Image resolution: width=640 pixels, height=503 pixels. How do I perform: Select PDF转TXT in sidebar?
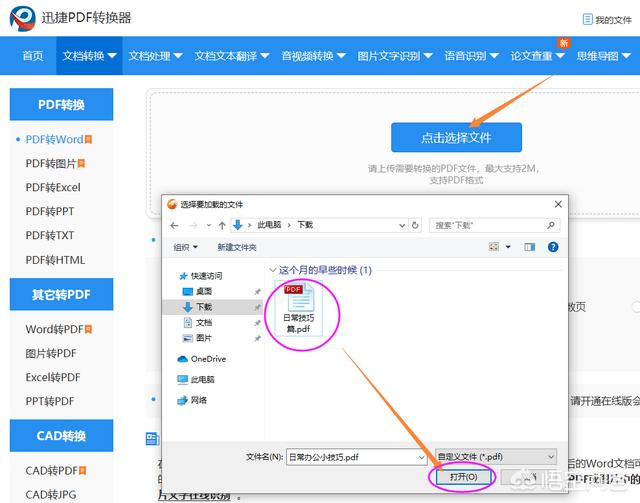click(x=50, y=236)
